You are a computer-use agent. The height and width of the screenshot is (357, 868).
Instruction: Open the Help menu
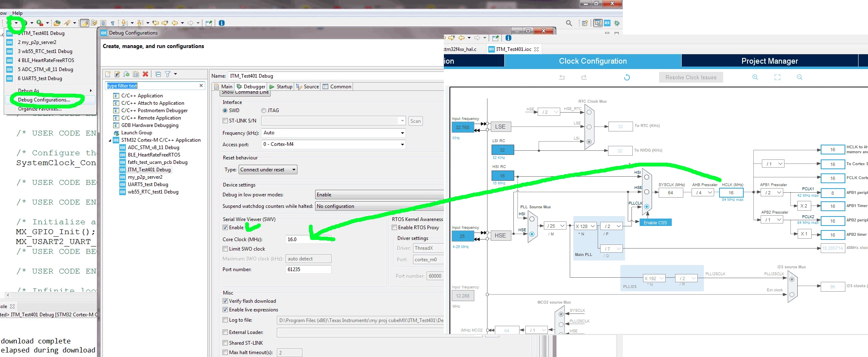[x=17, y=13]
